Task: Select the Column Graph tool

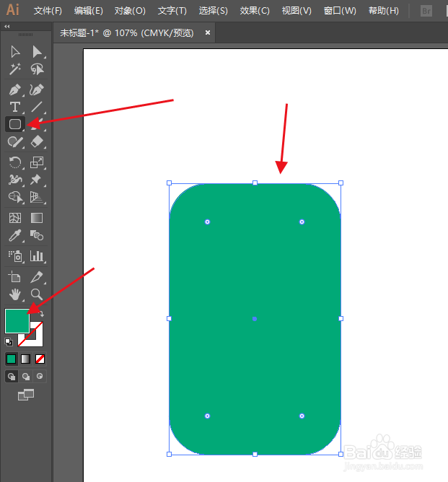Action: click(x=37, y=256)
